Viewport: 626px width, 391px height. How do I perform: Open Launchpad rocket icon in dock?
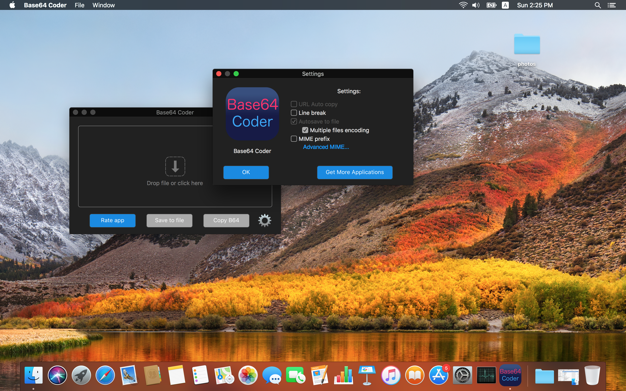pyautogui.click(x=81, y=375)
